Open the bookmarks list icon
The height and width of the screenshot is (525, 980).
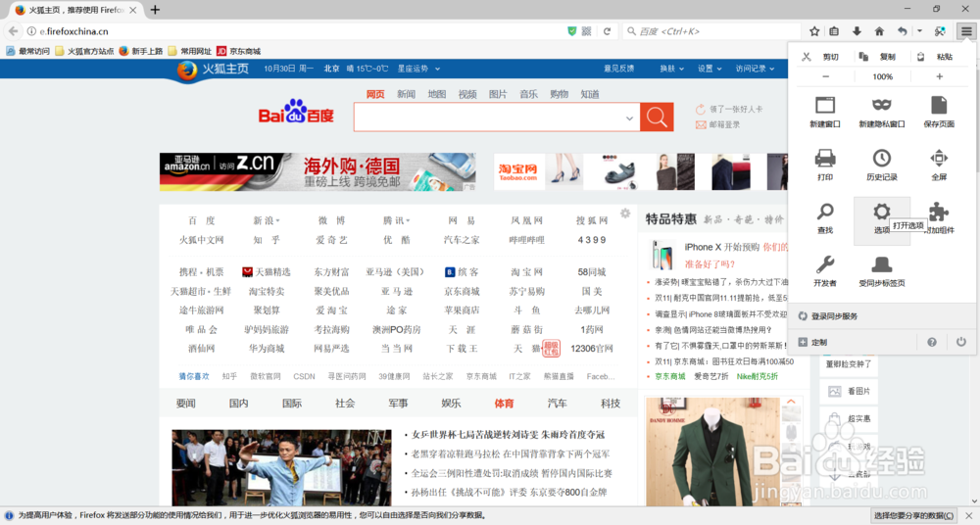834,31
